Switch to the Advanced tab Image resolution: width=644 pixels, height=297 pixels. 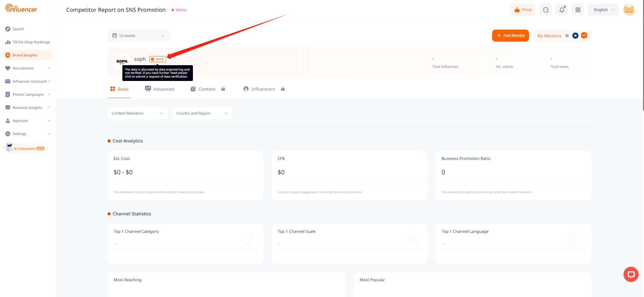160,89
